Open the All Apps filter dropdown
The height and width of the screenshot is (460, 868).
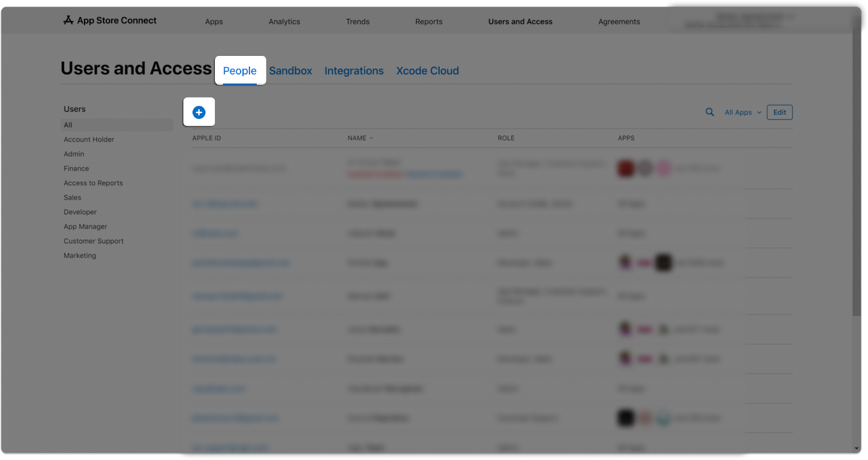(743, 112)
